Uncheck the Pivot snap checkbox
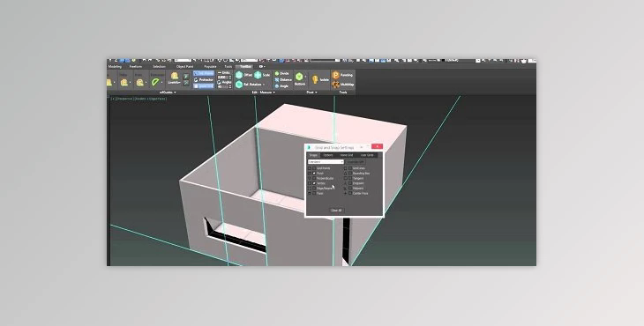 coord(314,173)
